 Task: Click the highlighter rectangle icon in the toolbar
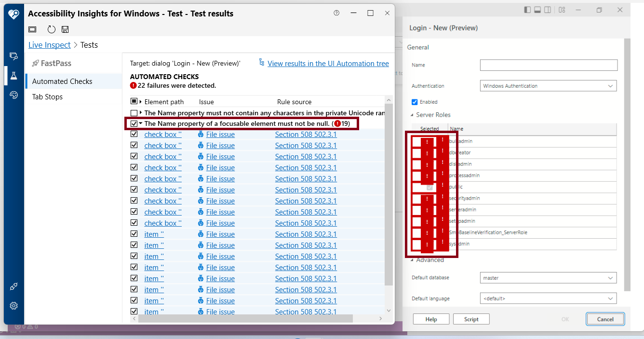tap(32, 29)
